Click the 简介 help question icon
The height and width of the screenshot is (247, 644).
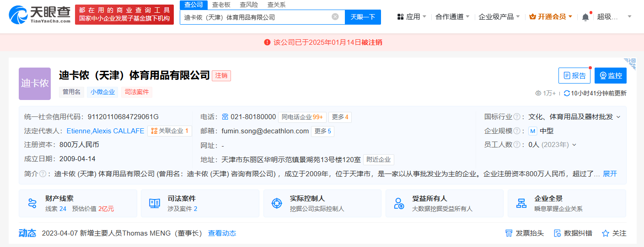pos(43,174)
